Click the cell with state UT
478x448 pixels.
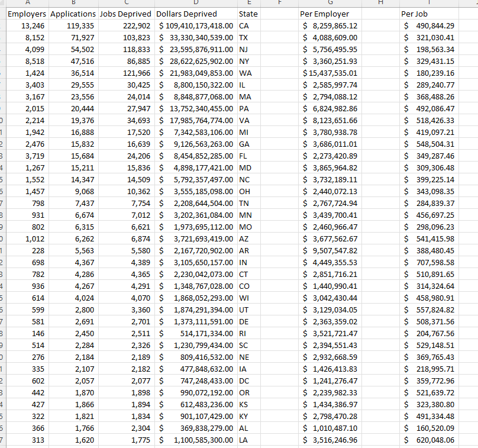[249, 310]
